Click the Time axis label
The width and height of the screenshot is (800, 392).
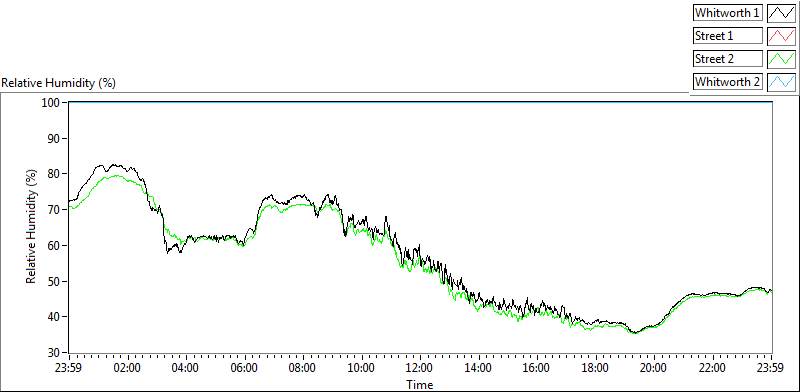point(420,384)
